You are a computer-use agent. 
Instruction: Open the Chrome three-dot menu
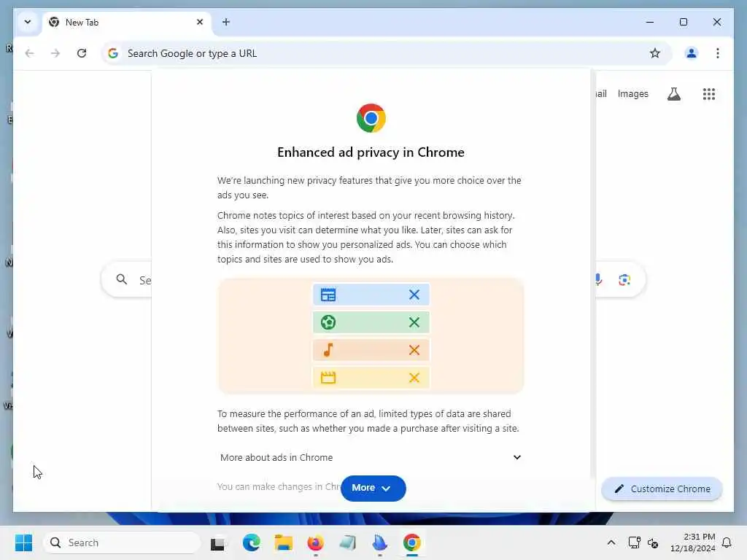[x=718, y=53]
